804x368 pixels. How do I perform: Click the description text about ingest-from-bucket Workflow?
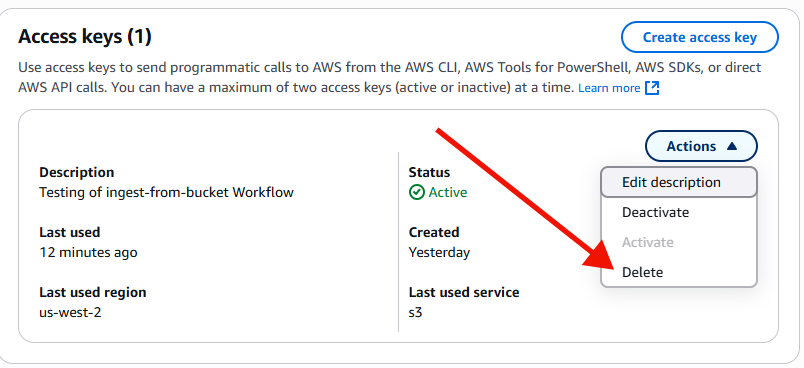pos(166,192)
